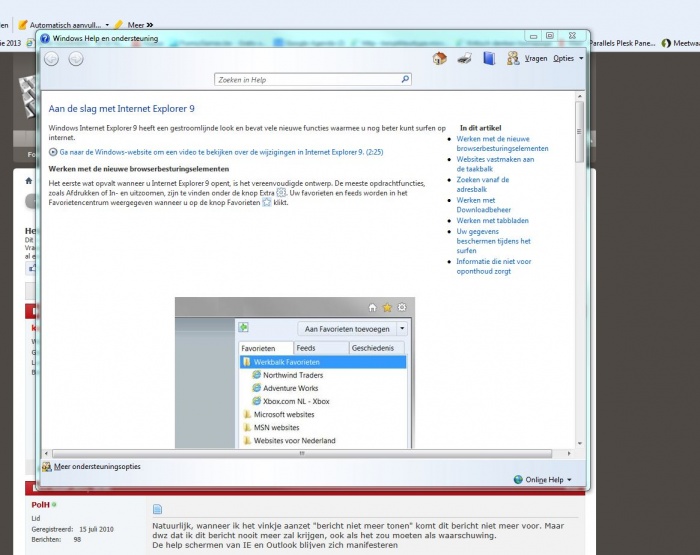Click inside the Zoeken in Help search box
This screenshot has width=700, height=555.
tap(312, 79)
